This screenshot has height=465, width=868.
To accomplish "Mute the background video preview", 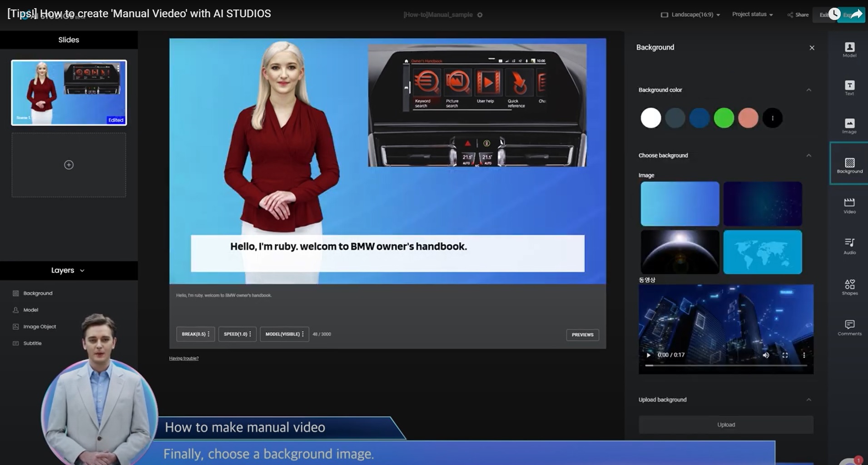I will [x=766, y=355].
